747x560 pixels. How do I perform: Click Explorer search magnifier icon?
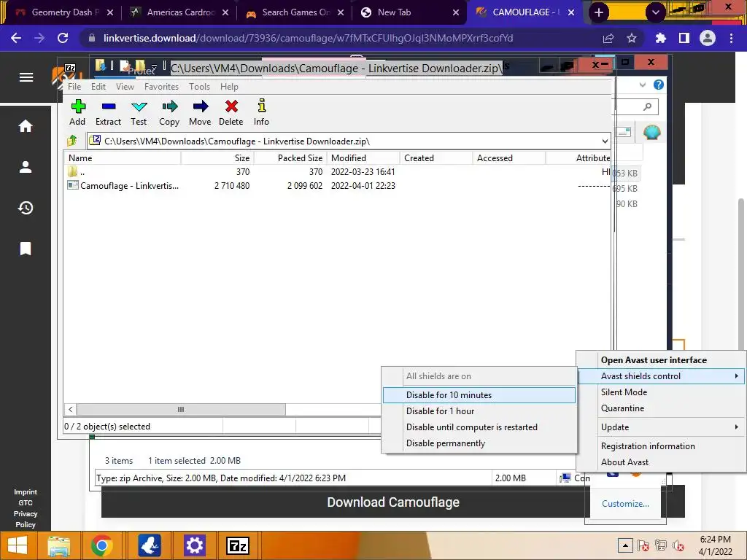[647, 106]
